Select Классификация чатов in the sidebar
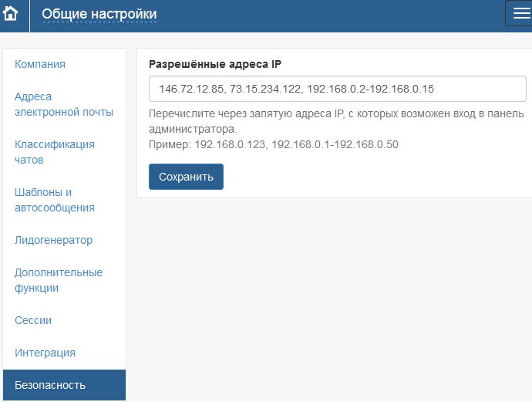This screenshot has height=402, width=532. [54, 152]
